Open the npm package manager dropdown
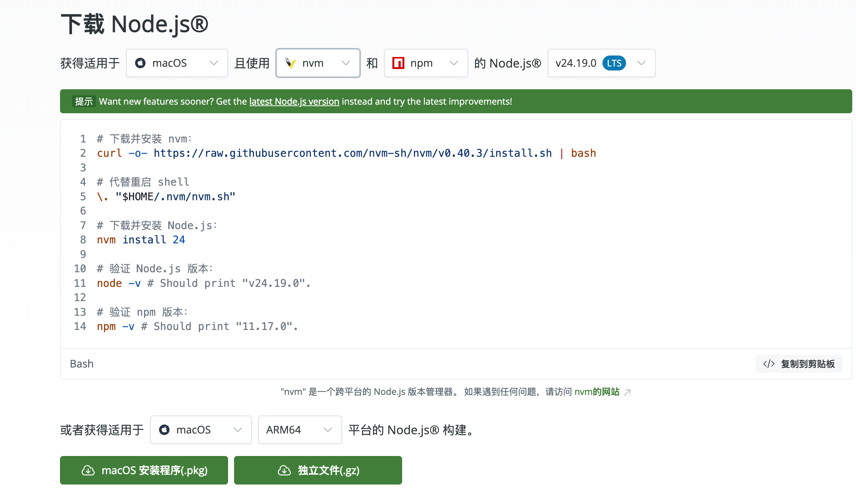The width and height of the screenshot is (856, 504). (426, 63)
